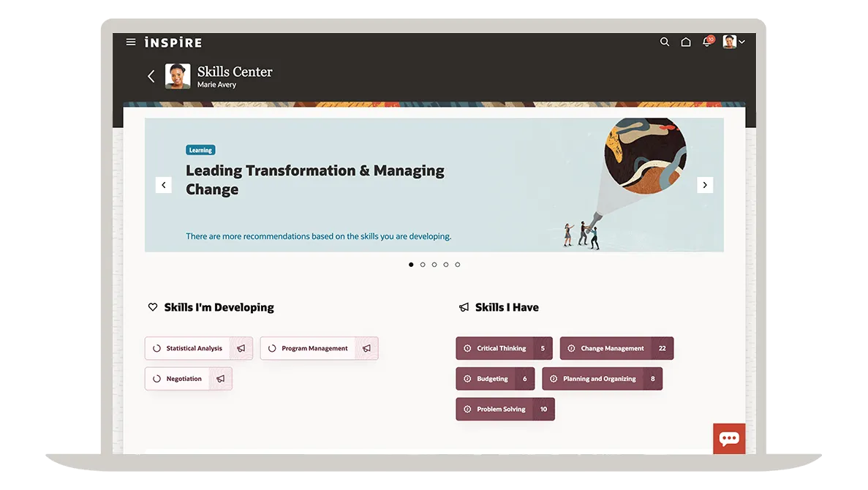
Task: Open the Change Management skill chip
Action: pyautogui.click(x=616, y=348)
